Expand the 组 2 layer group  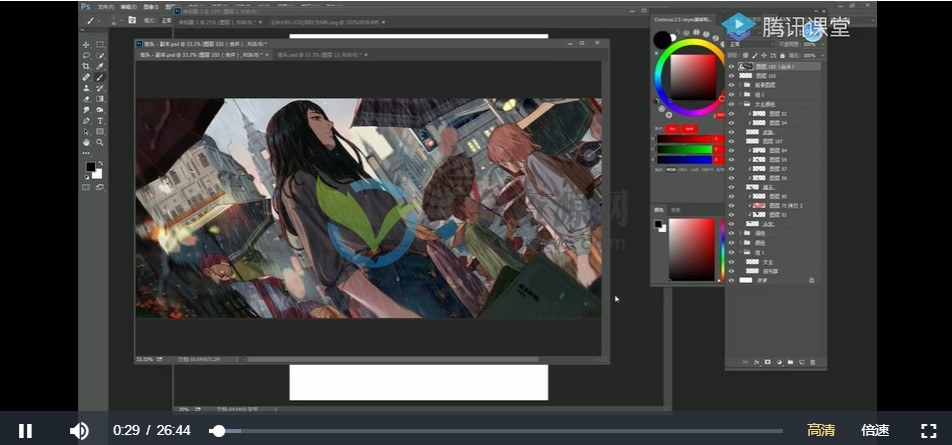point(740,94)
